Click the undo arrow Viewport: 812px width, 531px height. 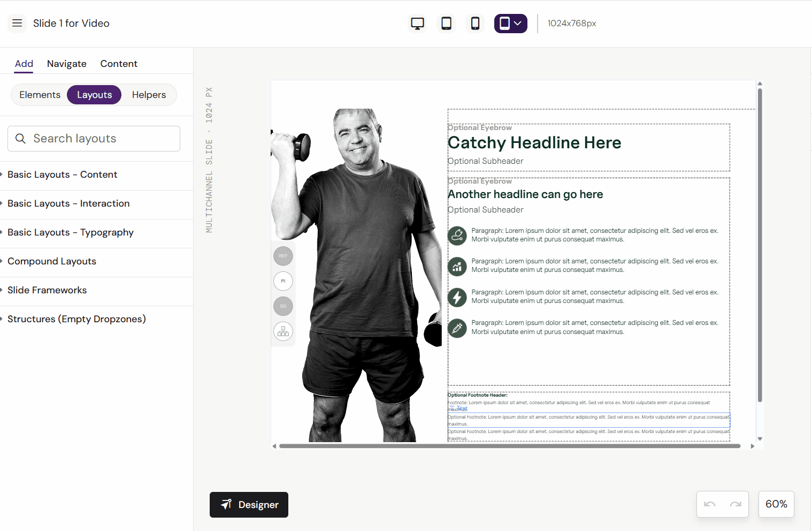[710, 504]
